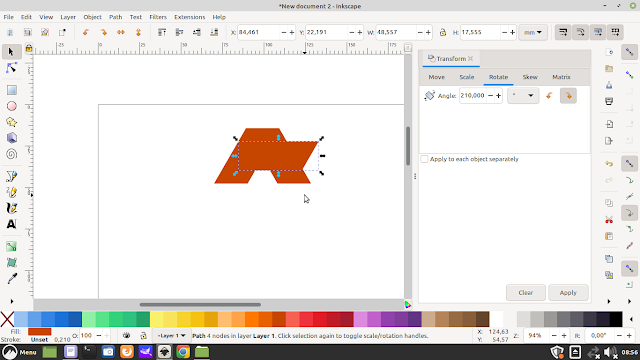Select the Dropper color picker tool

[x=11, y=278]
